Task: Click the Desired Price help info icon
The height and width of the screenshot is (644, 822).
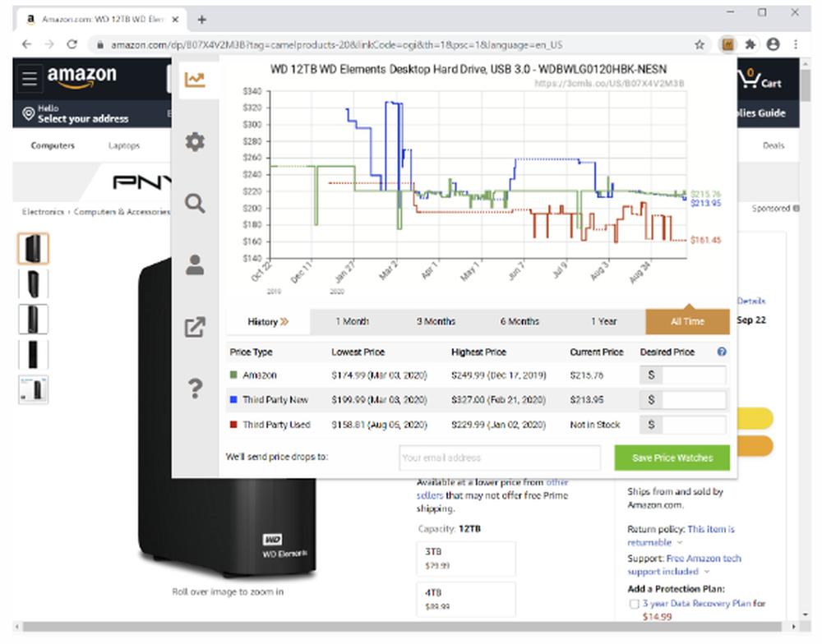Action: click(722, 352)
